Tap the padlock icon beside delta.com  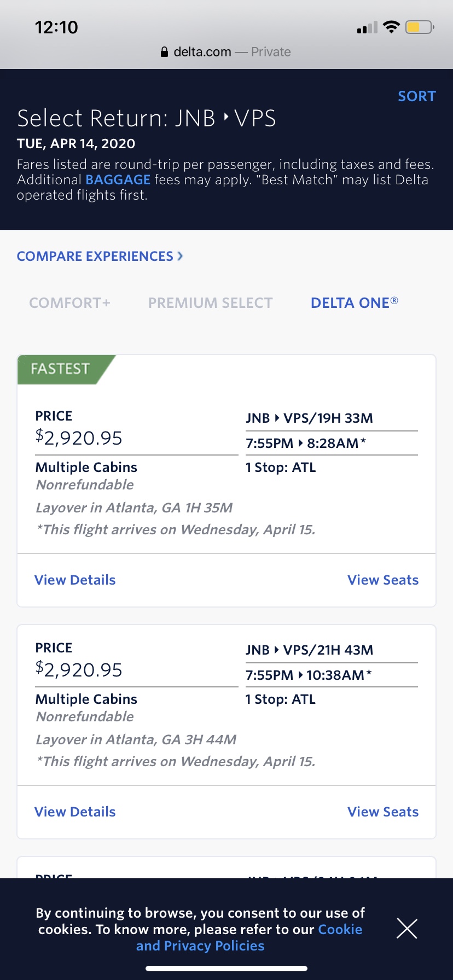click(164, 52)
